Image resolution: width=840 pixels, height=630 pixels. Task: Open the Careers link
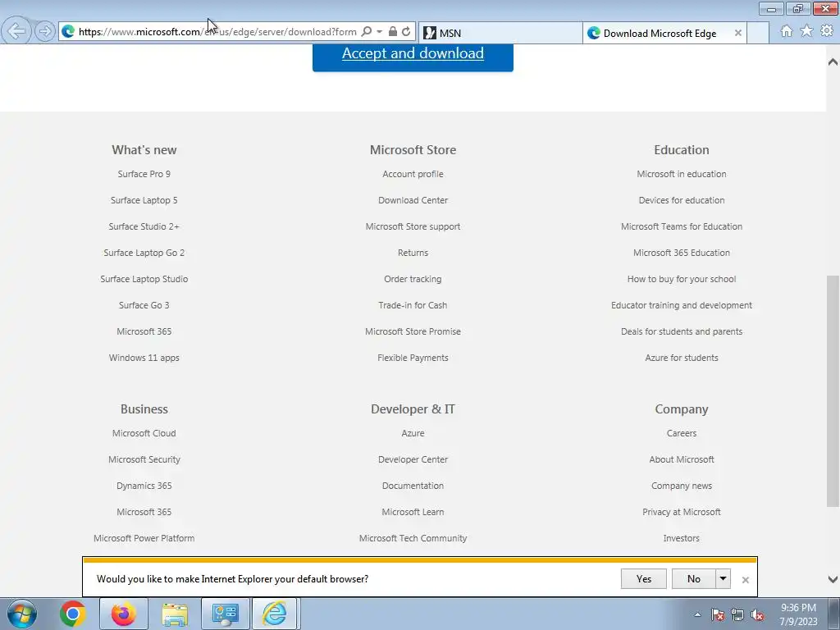(682, 433)
